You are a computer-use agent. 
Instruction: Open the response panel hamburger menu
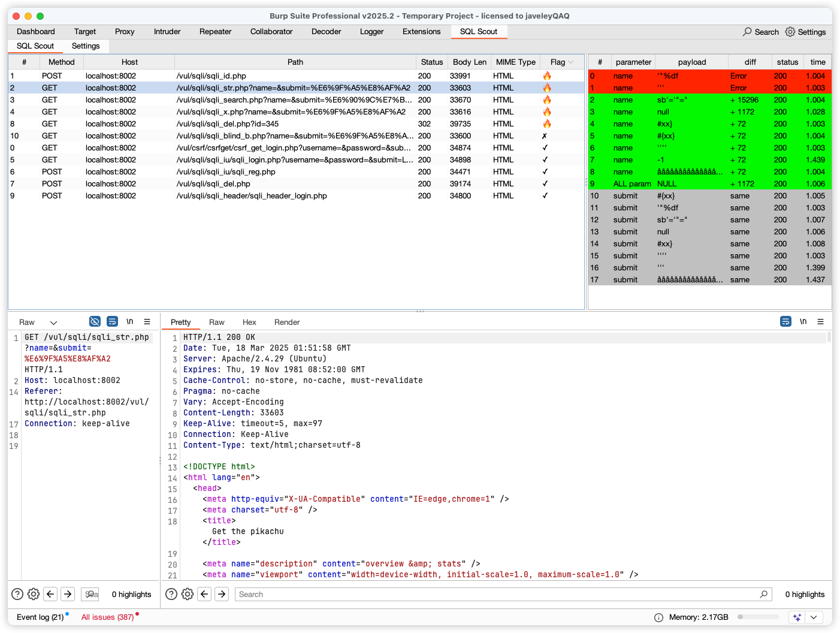click(x=820, y=322)
